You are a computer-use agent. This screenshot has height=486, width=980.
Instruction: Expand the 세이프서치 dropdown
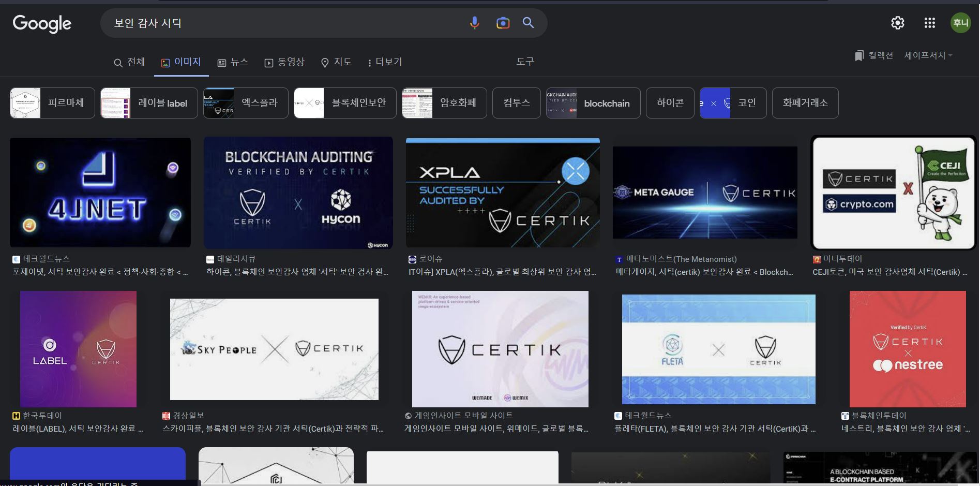click(928, 55)
